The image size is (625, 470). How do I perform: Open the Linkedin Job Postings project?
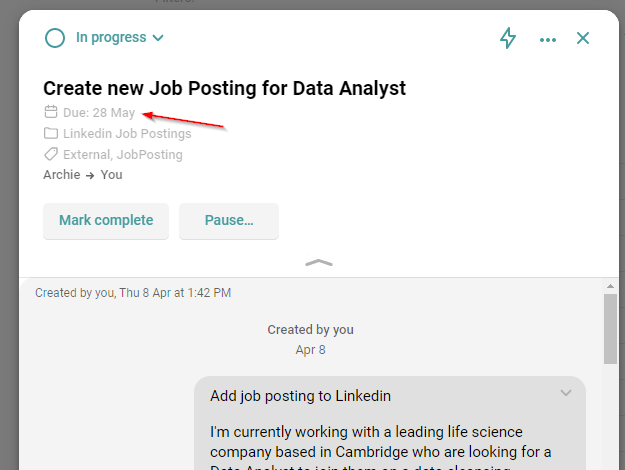(127, 134)
